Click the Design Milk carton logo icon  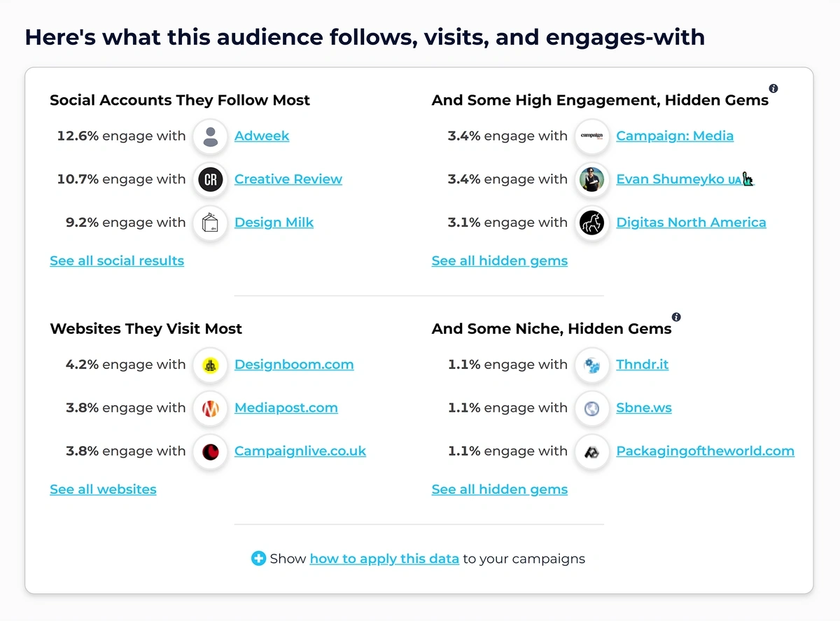tap(210, 223)
